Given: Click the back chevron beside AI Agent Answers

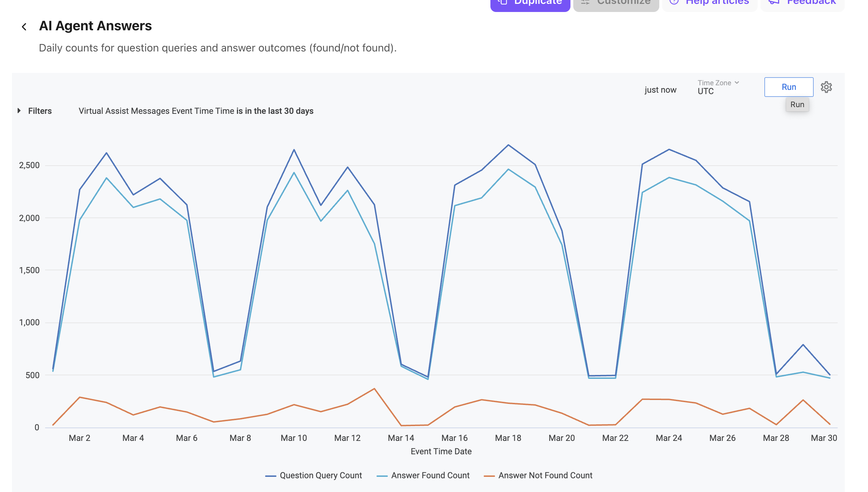Looking at the screenshot, I should 24,26.
